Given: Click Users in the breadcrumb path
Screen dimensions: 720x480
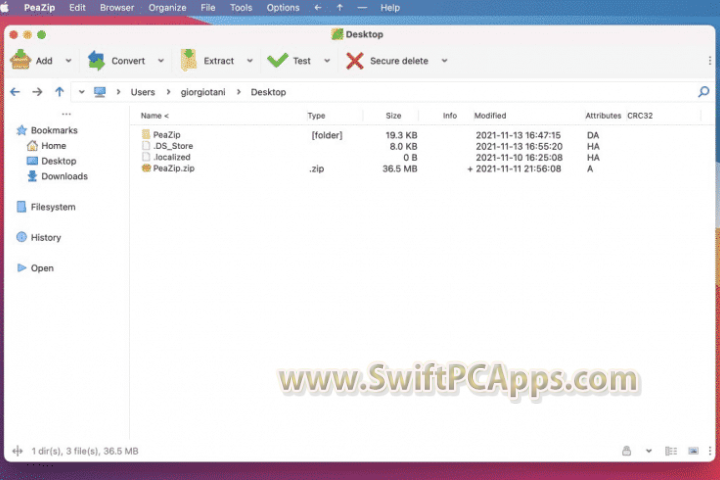Looking at the screenshot, I should 143,92.
